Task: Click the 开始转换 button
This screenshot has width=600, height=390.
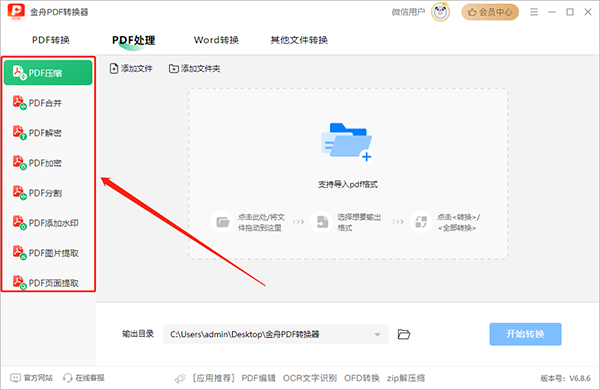Action: (x=525, y=334)
